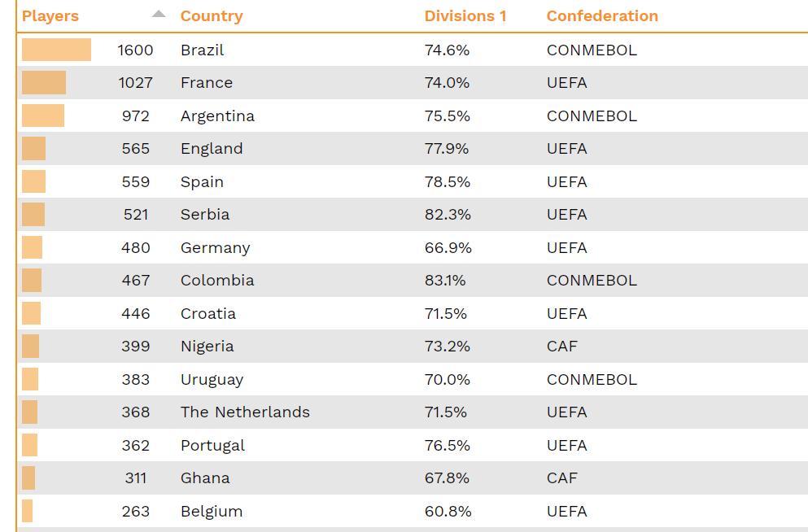This screenshot has width=808, height=532.
Task: Click the CAF confederation cell for Nigeria
Action: 561,347
